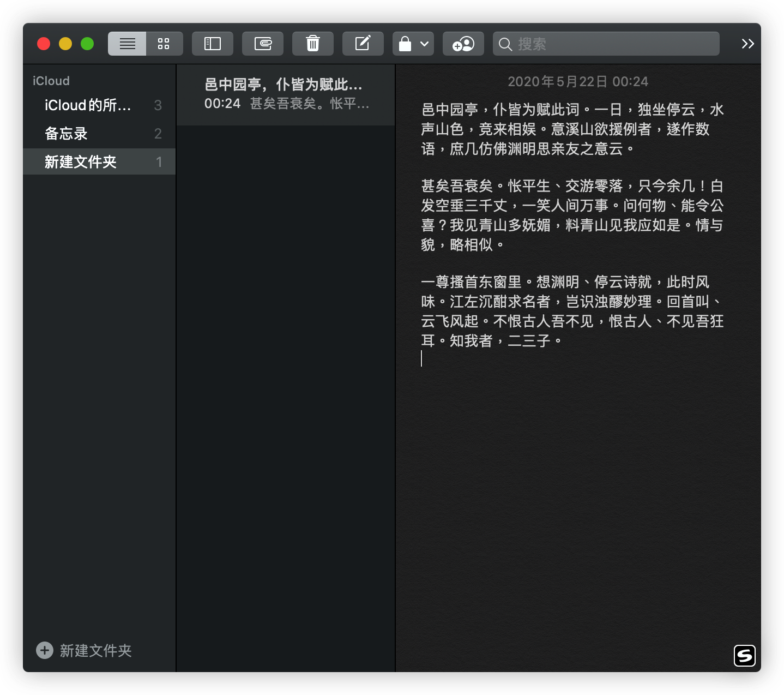The width and height of the screenshot is (784, 695).
Task: Open the attachments browser
Action: [263, 44]
